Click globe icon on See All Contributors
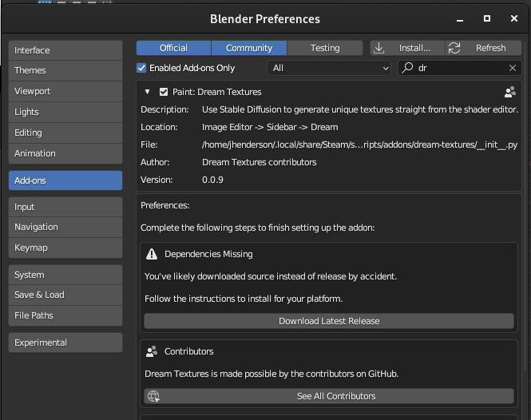531x420 pixels. 153,396
